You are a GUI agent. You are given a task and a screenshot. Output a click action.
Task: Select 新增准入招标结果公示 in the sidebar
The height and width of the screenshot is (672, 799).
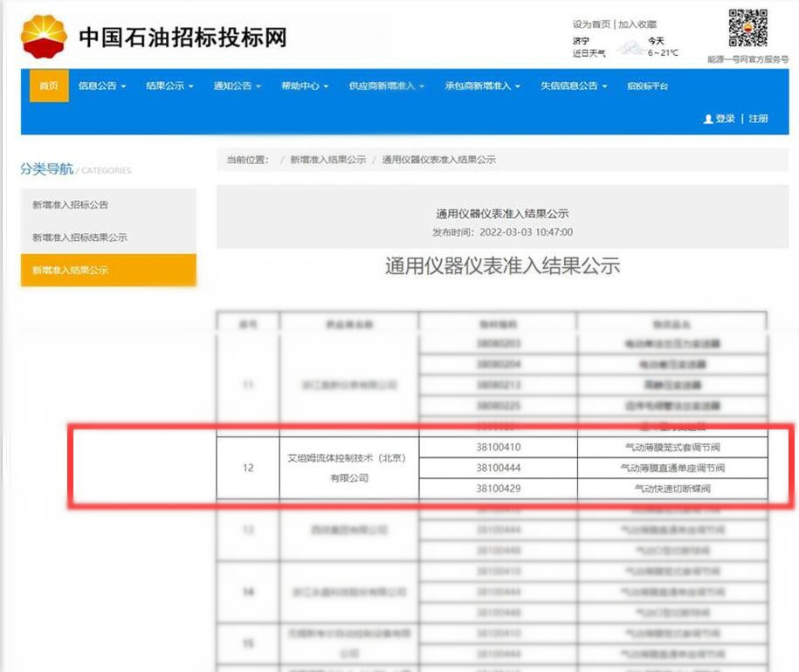(x=79, y=237)
